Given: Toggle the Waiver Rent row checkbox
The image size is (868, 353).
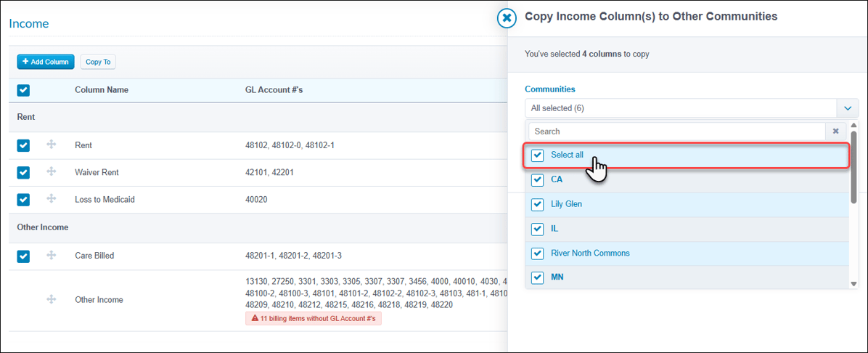Looking at the screenshot, I should pos(23,172).
